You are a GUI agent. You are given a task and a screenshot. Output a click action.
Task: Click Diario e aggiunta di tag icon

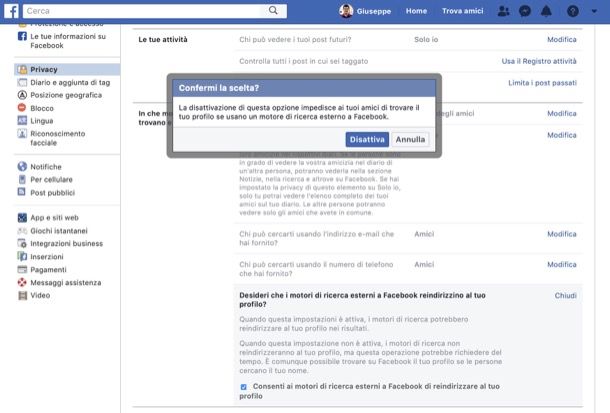click(x=23, y=82)
